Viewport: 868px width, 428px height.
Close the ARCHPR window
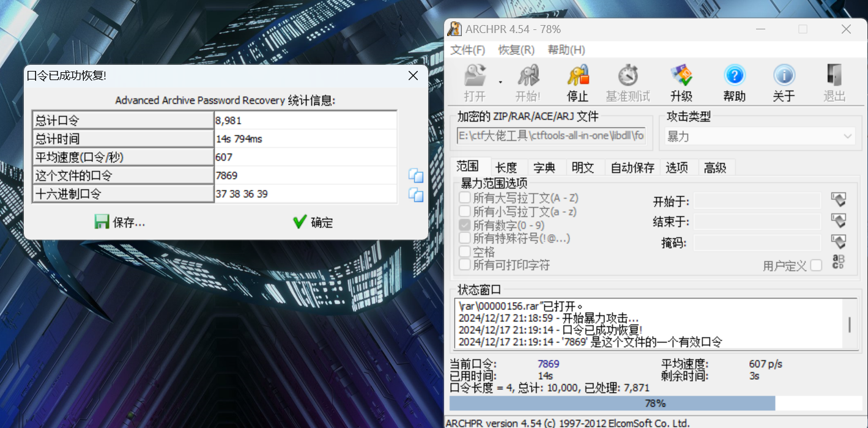(x=846, y=29)
